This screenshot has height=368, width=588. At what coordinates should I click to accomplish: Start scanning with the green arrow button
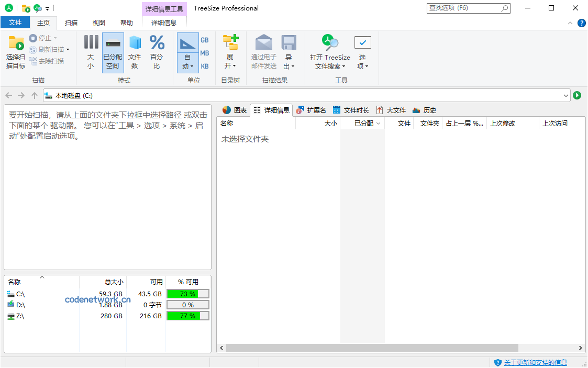click(x=577, y=95)
